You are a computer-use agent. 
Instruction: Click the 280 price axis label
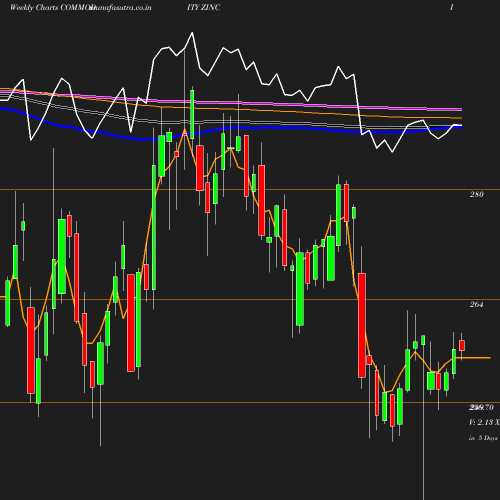tap(476, 194)
